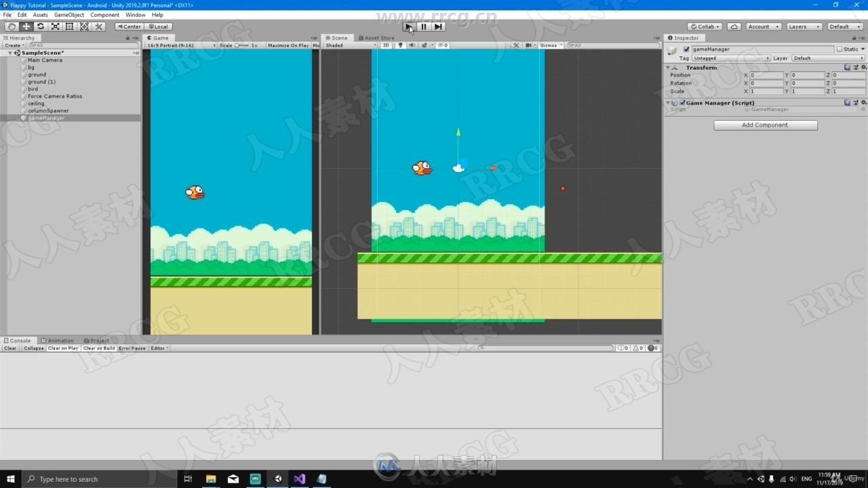Select bird in Hierarchy

pos(33,89)
